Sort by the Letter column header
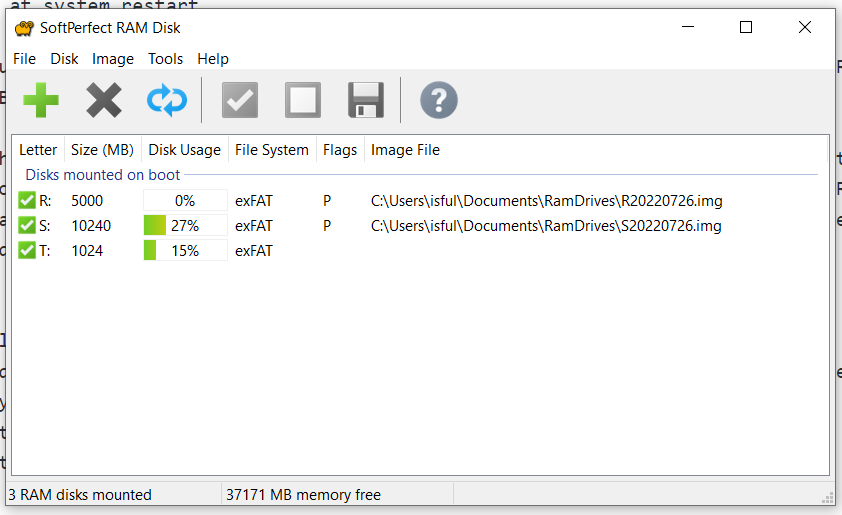Screen dimensions: 842x515 [38, 150]
